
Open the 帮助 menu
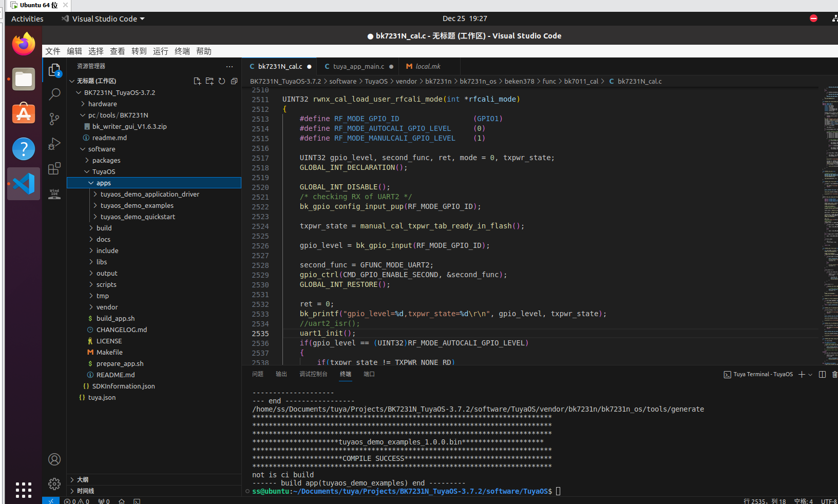coord(204,51)
